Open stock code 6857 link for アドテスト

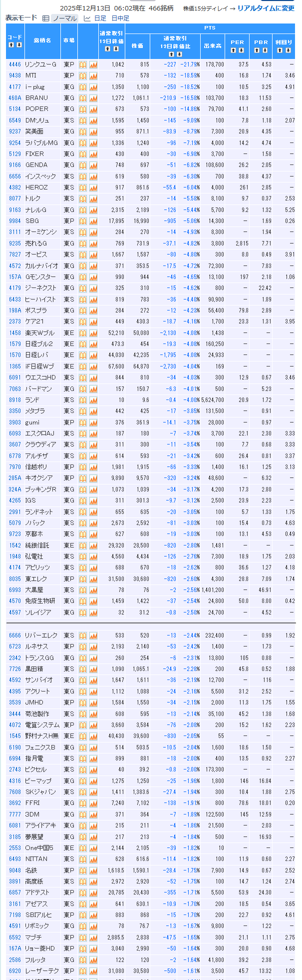pyautogui.click(x=15, y=892)
